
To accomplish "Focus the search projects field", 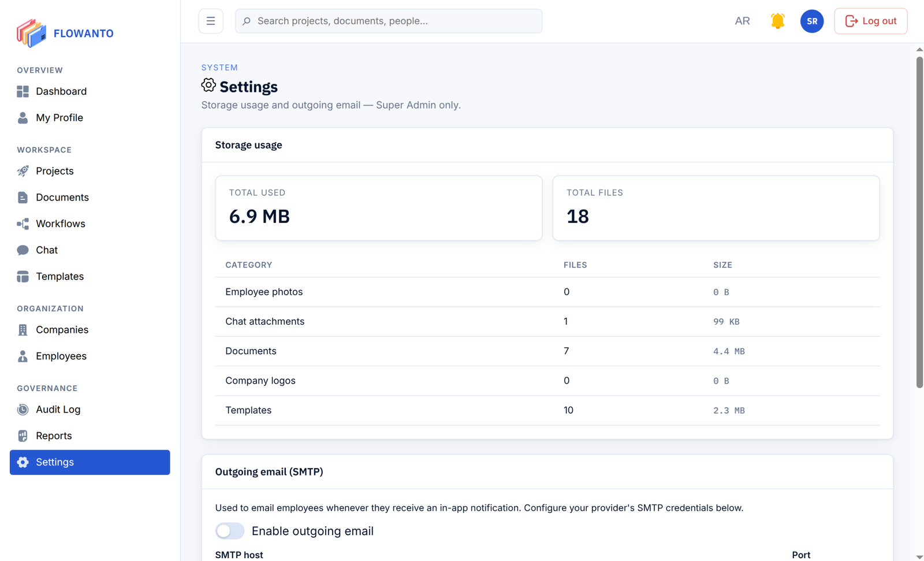I will 389,21.
